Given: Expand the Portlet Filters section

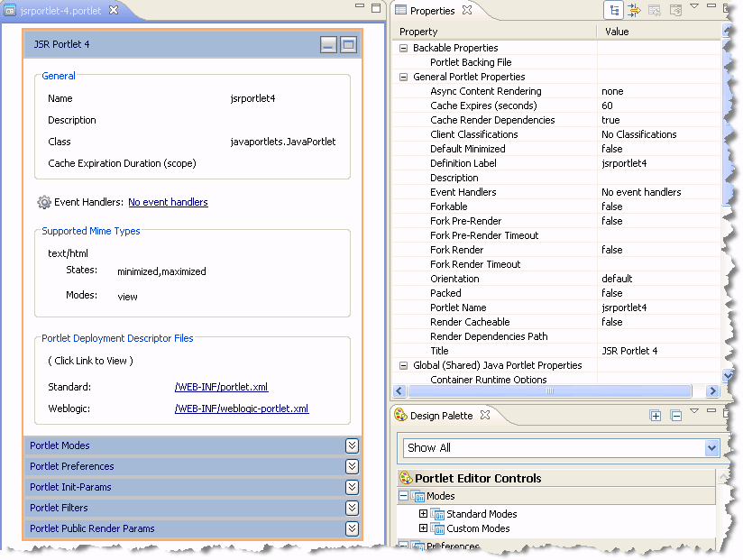Looking at the screenshot, I should pyautogui.click(x=352, y=508).
